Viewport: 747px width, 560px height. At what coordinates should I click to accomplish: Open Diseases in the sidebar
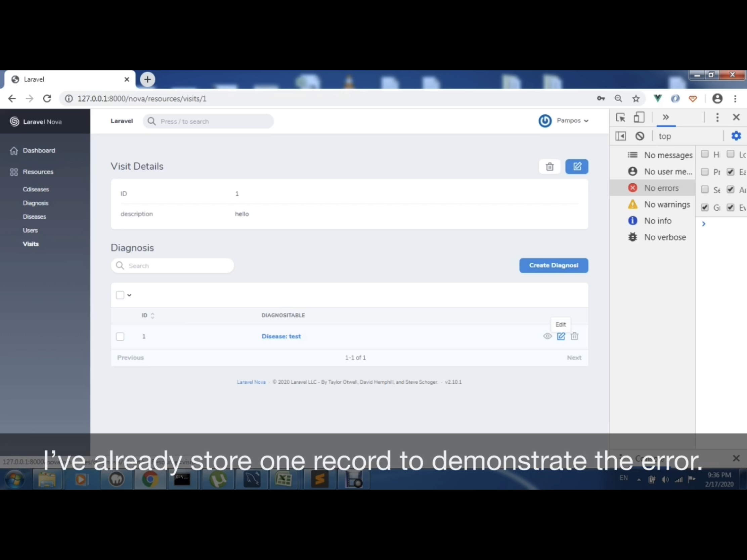point(35,217)
